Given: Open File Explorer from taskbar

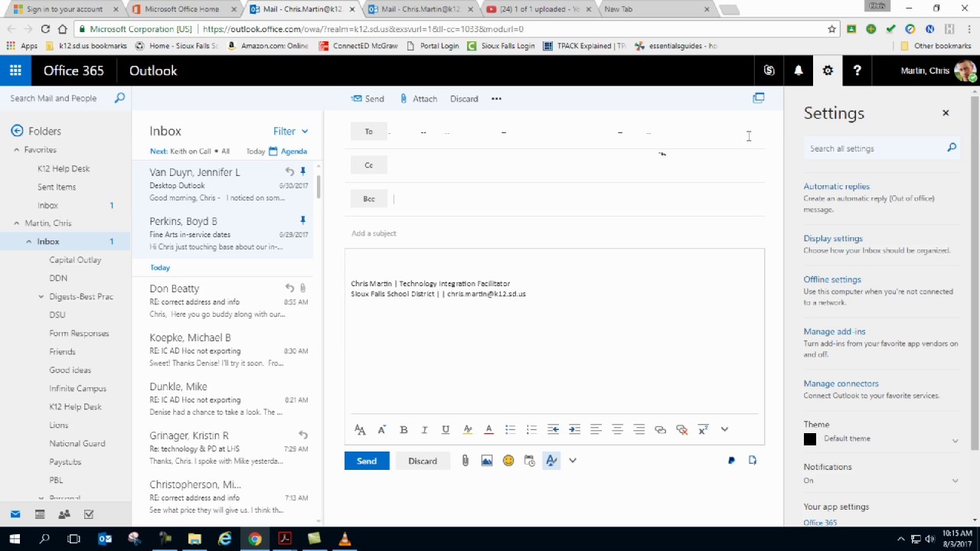Looking at the screenshot, I should coord(194,539).
